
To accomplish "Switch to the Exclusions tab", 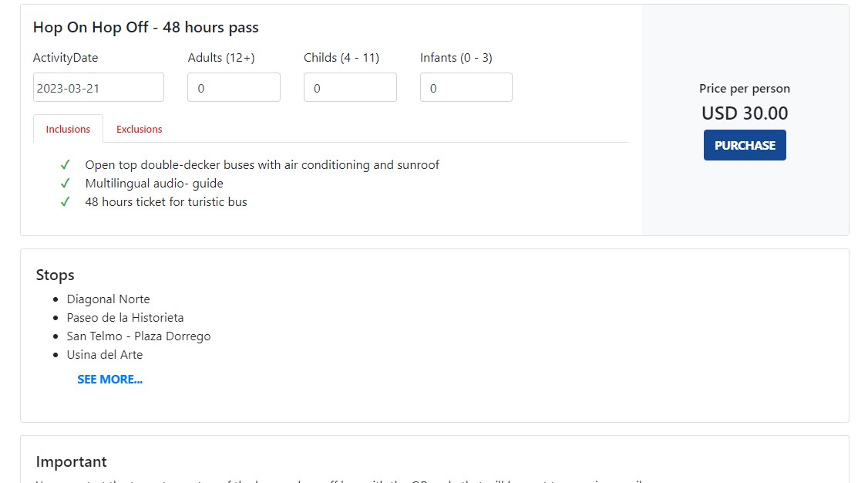I will point(139,129).
